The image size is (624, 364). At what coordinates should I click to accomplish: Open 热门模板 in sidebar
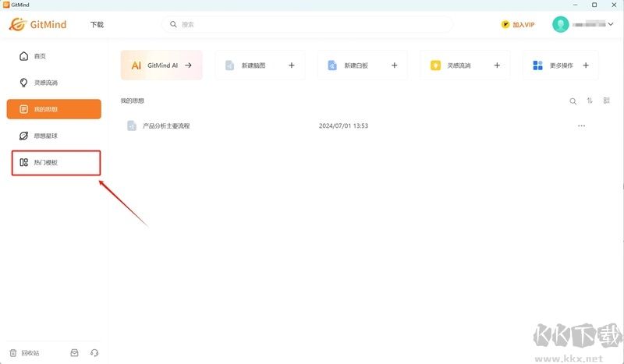click(x=45, y=163)
